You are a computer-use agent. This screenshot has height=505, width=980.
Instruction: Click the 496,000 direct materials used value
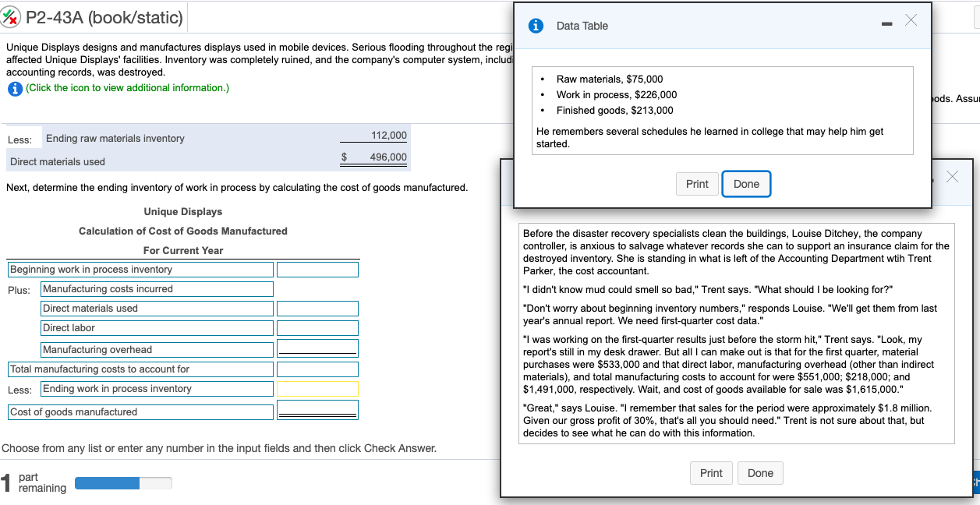tap(388, 157)
